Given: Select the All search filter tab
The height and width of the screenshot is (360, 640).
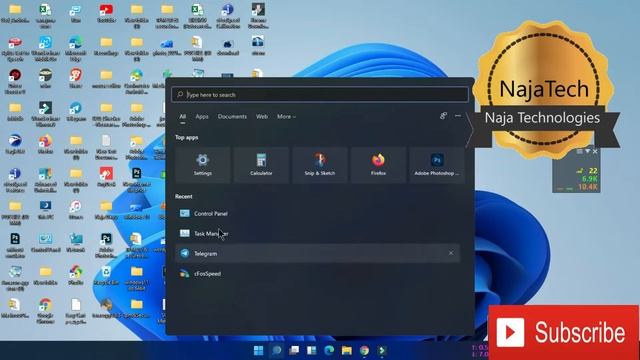Looking at the screenshot, I should pyautogui.click(x=182, y=117).
